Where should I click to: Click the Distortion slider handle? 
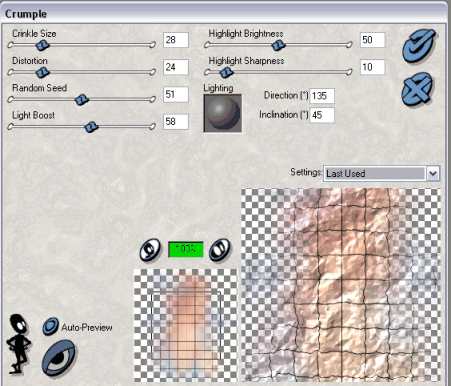click(42, 72)
